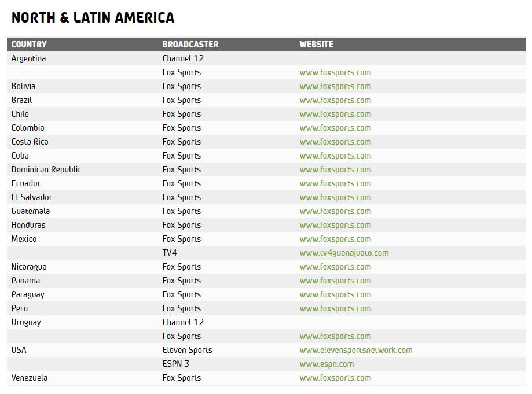
Task: Click the Honduras country name
Action: tap(28, 225)
